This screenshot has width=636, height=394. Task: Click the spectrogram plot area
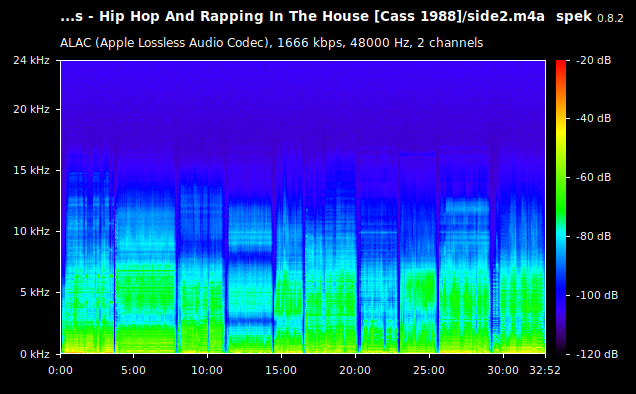point(303,207)
